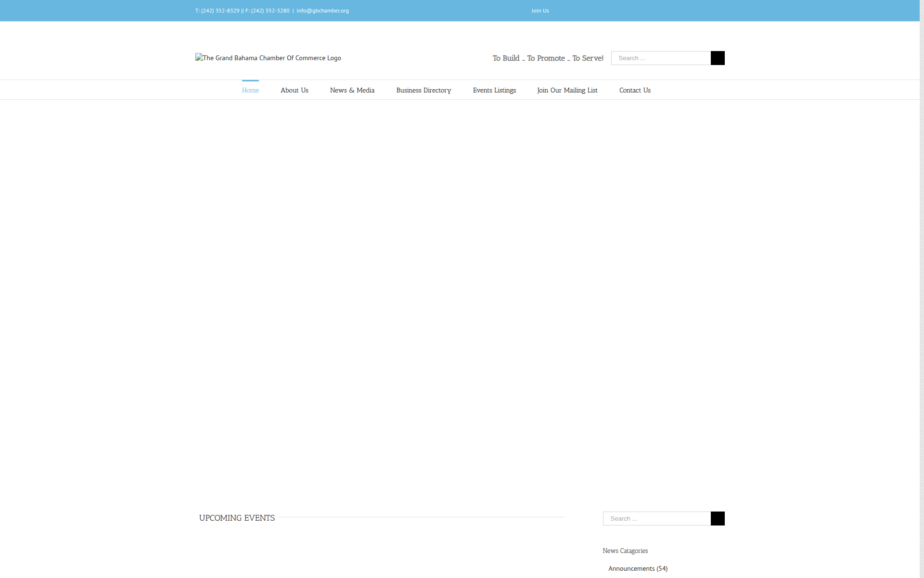924x578 pixels.
Task: Click the Grand Bahama Chamber logo
Action: point(268,58)
